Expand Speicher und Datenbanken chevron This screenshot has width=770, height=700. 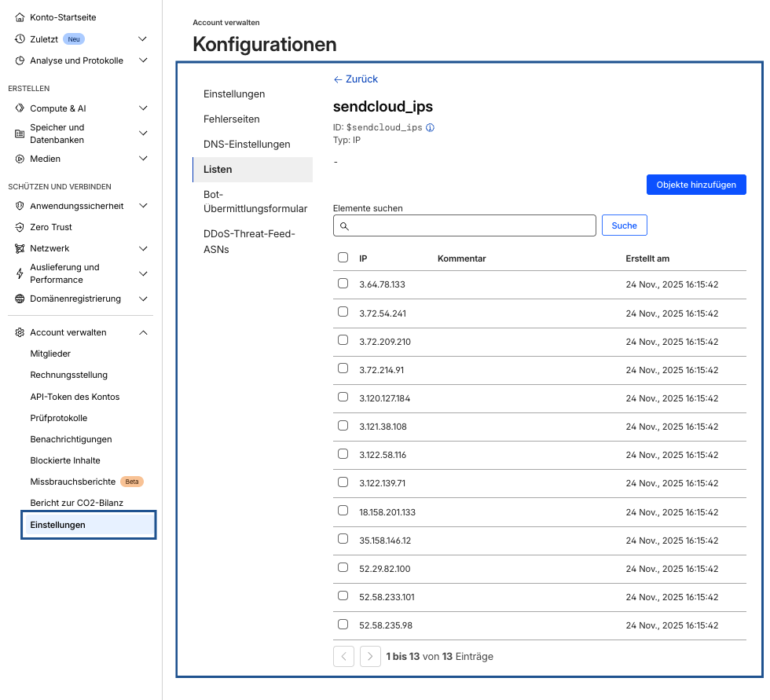click(143, 133)
